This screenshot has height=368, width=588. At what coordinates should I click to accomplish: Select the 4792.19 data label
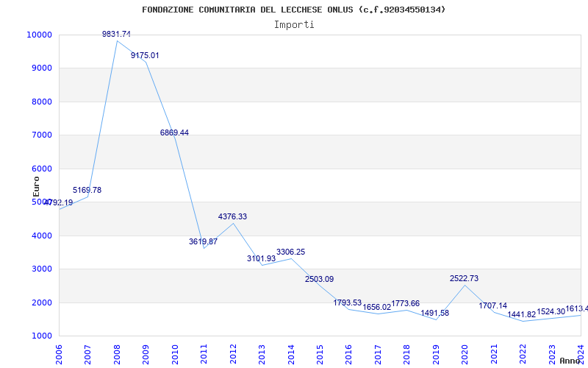[59, 203]
